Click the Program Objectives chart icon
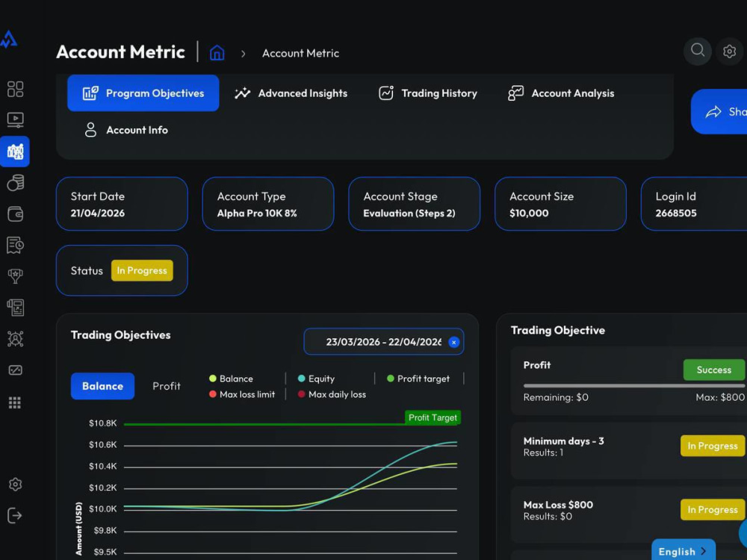Viewport: 747px width, 560px height. [90, 93]
